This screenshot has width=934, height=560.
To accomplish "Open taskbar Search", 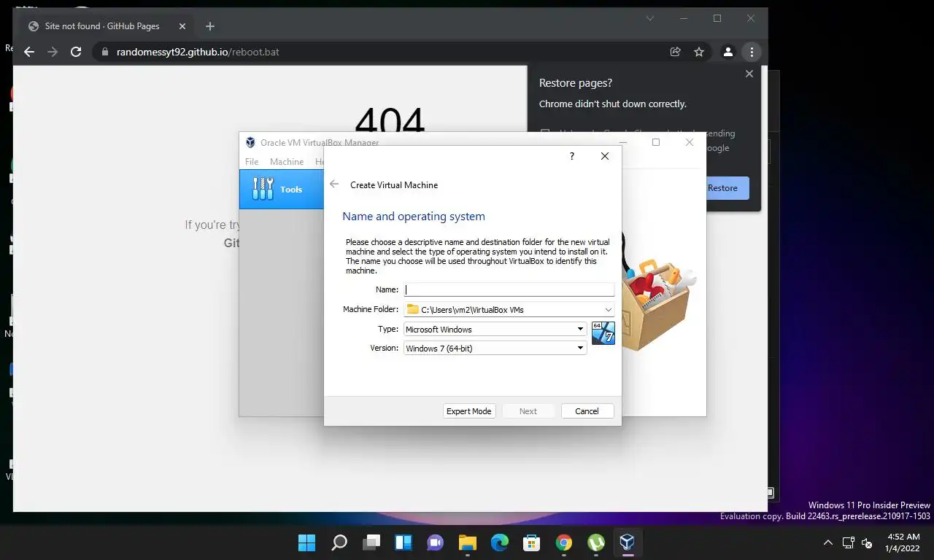I will pyautogui.click(x=339, y=542).
